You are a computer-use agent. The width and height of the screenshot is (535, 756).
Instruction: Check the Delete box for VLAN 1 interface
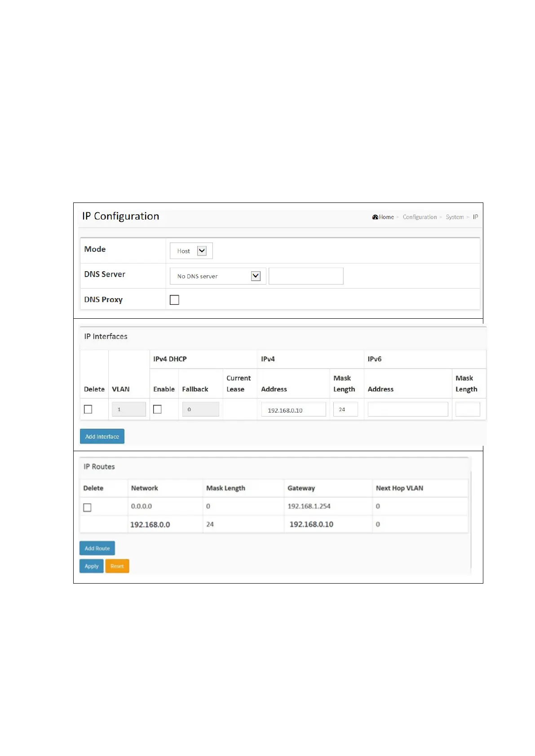tap(88, 409)
